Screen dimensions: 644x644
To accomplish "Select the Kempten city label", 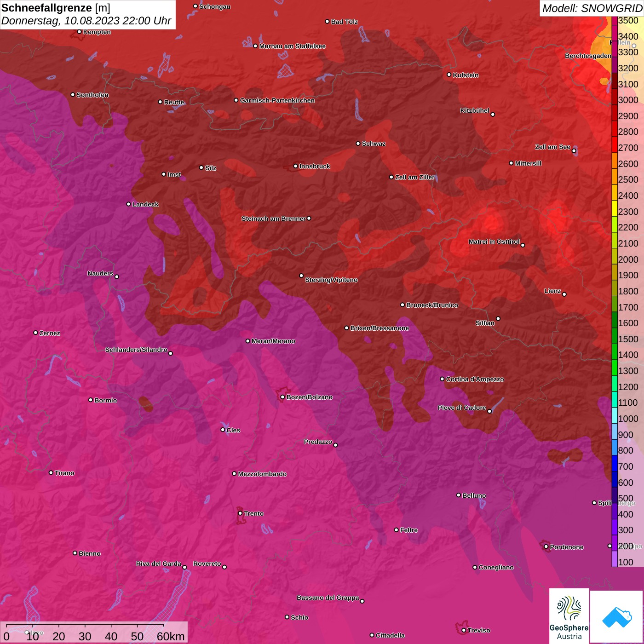I will click(x=97, y=32).
